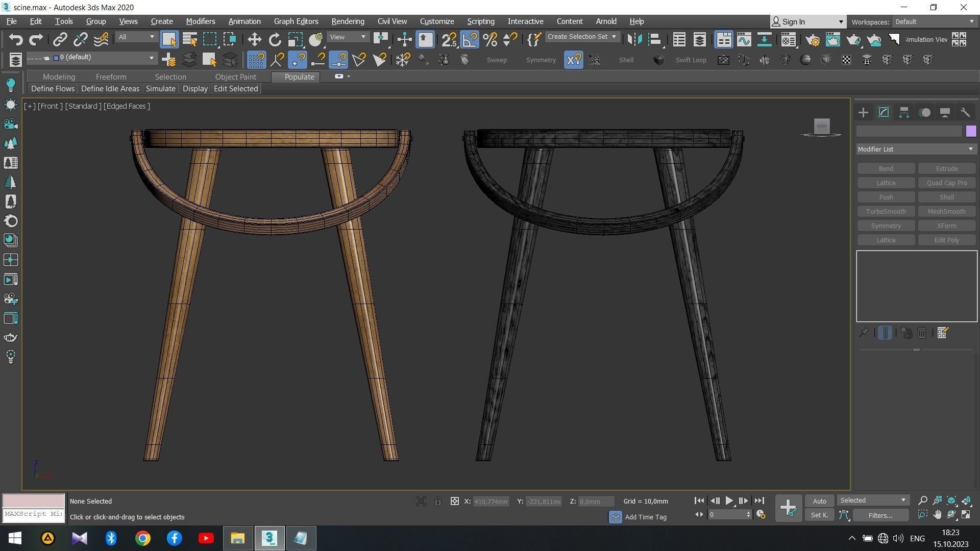Click the Front ViewCube
The width and height of the screenshot is (980, 551).
[822, 126]
